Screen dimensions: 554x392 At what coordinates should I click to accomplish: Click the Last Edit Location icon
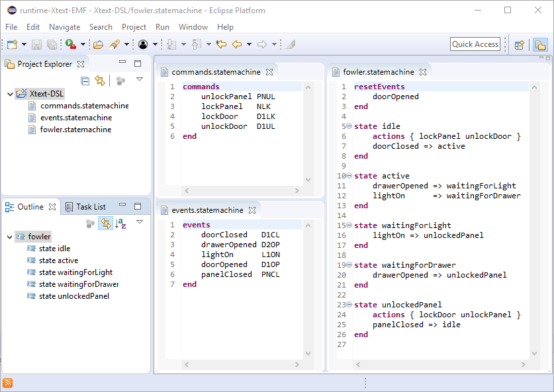[221, 44]
